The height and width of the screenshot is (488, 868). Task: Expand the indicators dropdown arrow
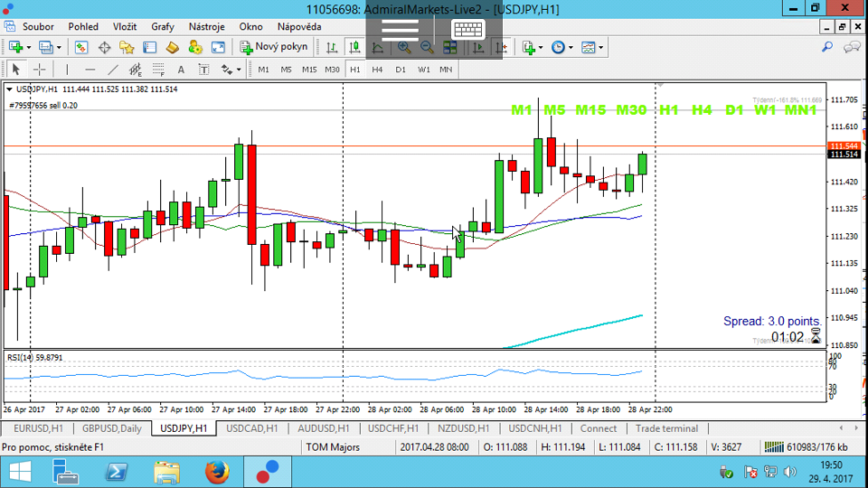(x=541, y=48)
